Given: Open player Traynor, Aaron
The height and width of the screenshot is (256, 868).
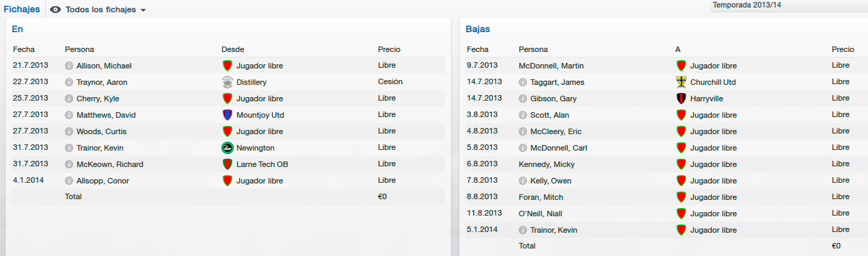Looking at the screenshot, I should (x=101, y=82).
